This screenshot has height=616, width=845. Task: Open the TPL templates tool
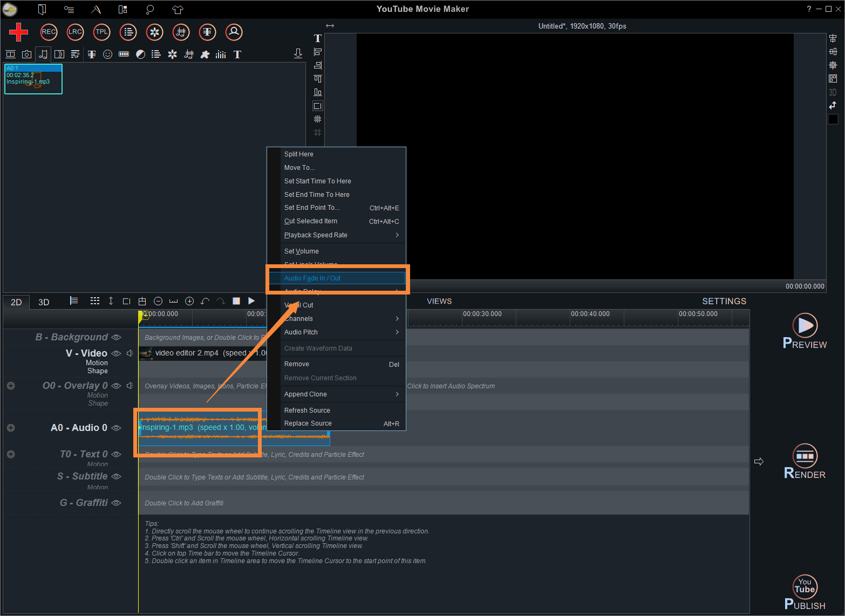pyautogui.click(x=101, y=32)
